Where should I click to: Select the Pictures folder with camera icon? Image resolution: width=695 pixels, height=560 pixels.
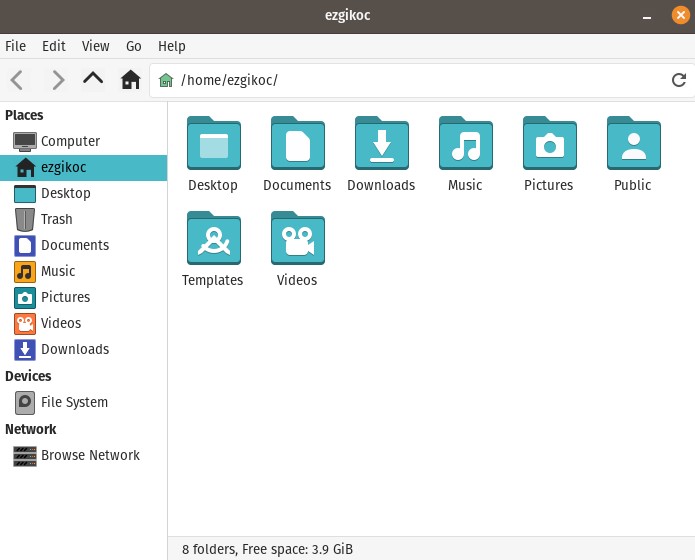click(x=549, y=146)
